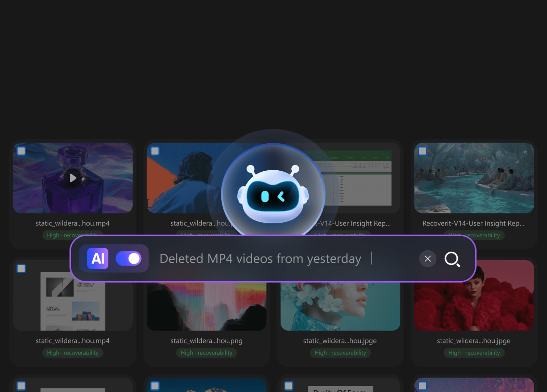Check the box on pool scene thumbnail
547x392 pixels.
pyautogui.click(x=423, y=151)
